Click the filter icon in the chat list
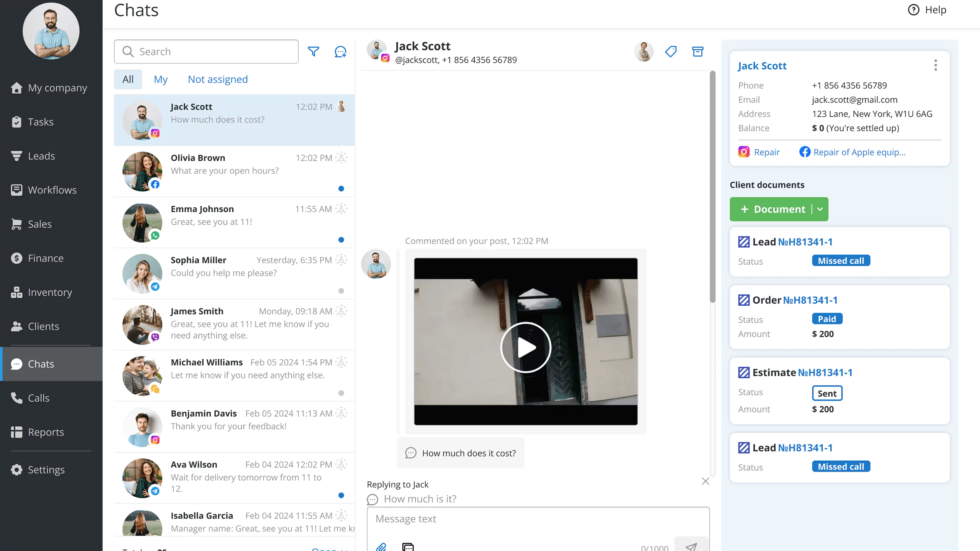Image resolution: width=980 pixels, height=551 pixels. click(314, 51)
